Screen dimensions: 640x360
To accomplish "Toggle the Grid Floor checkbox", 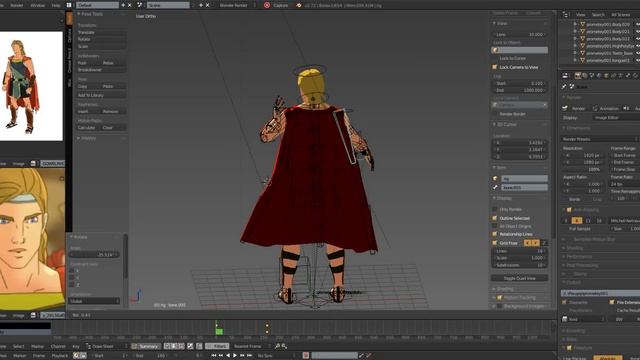I will coord(495,243).
